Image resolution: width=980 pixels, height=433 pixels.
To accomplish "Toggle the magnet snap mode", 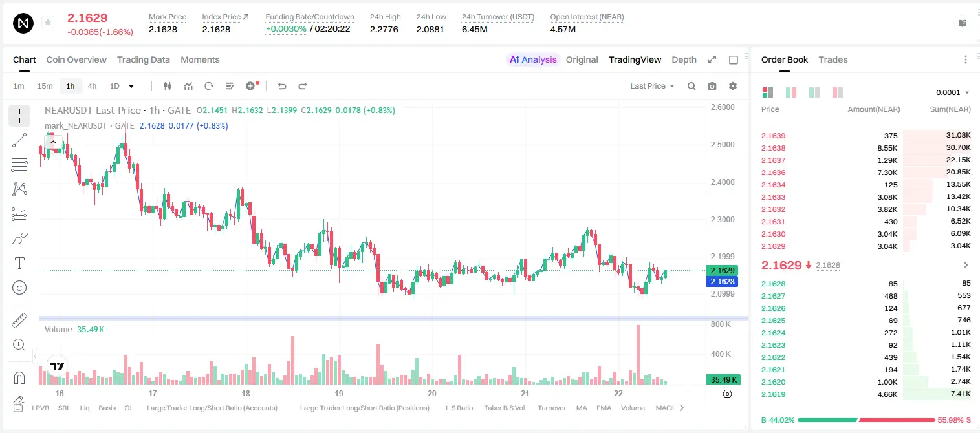I will [x=19, y=377].
